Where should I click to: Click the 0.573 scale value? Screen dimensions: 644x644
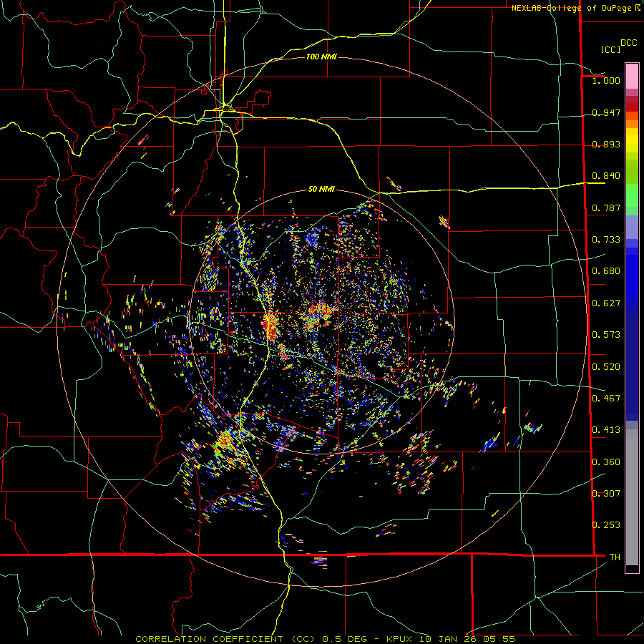pos(606,335)
